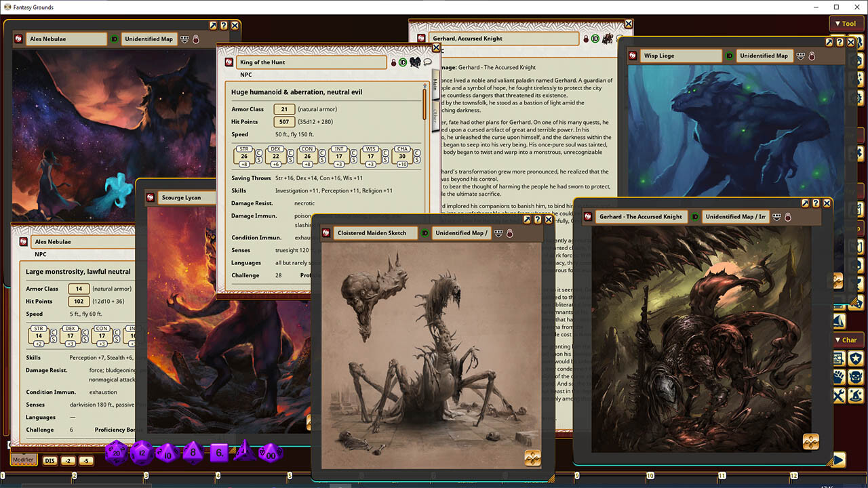Click the hotbar next-page arrow at bottom right
The width and height of the screenshot is (868, 488).
pyautogui.click(x=839, y=460)
